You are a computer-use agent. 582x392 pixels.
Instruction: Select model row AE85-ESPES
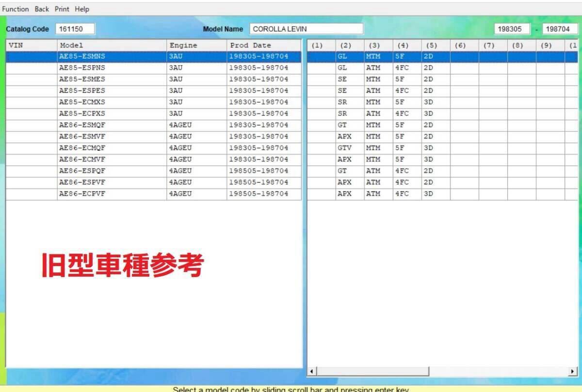pos(154,91)
